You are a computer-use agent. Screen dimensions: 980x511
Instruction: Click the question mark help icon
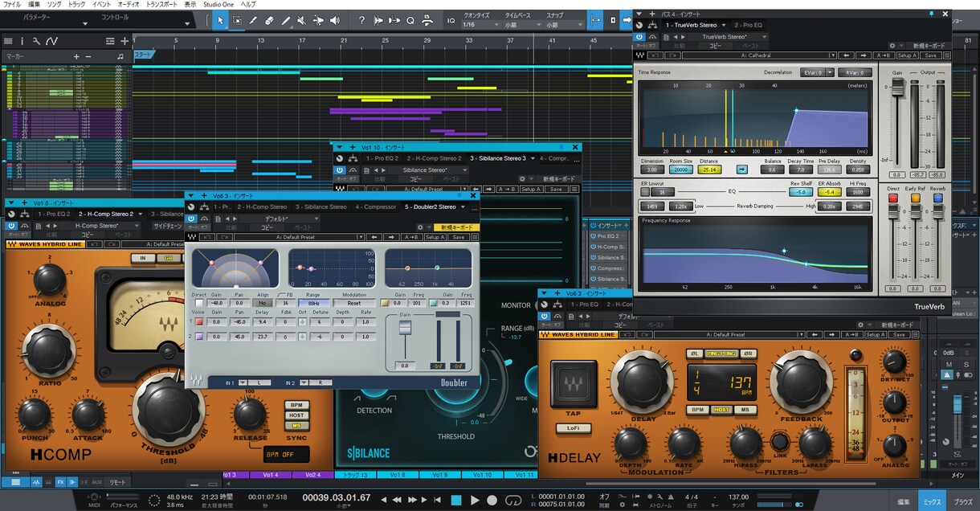click(x=361, y=20)
